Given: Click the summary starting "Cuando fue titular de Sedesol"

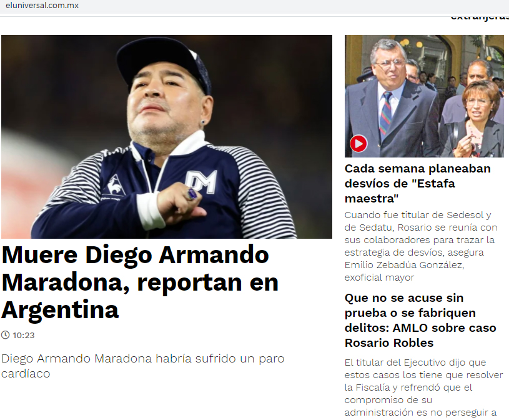Looking at the screenshot, I should click(421, 246).
